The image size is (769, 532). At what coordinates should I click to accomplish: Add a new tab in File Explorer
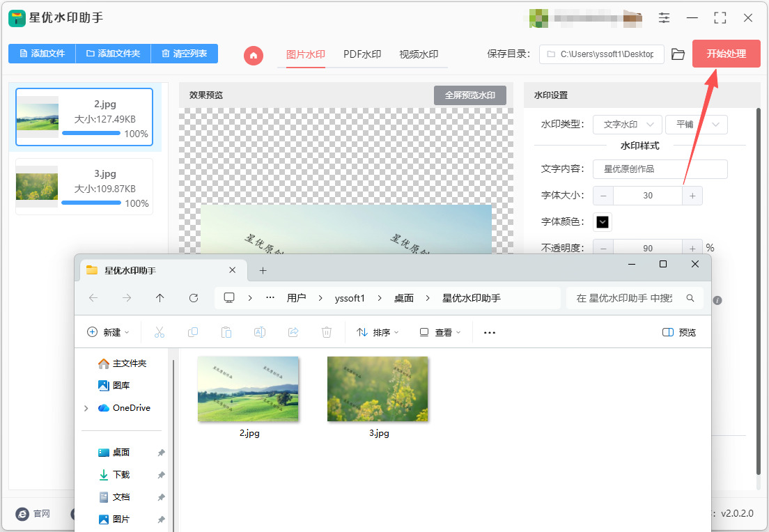pyautogui.click(x=263, y=270)
